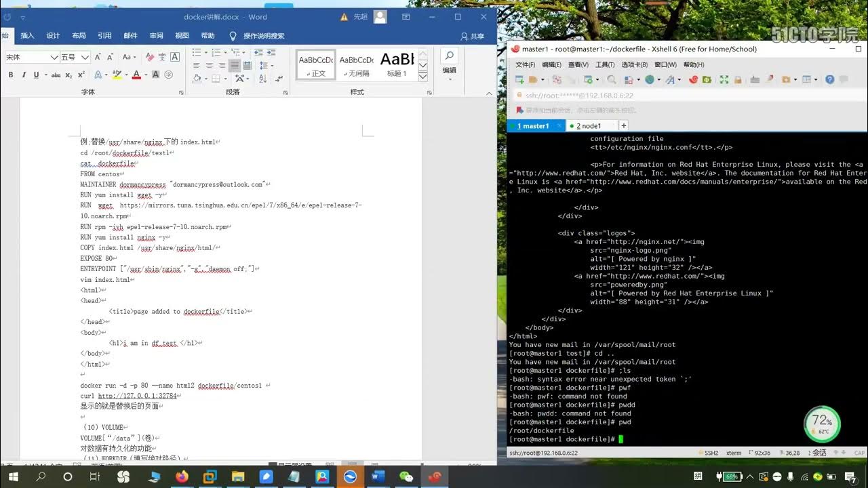Click Xshell find magnifier icon

[612, 79]
